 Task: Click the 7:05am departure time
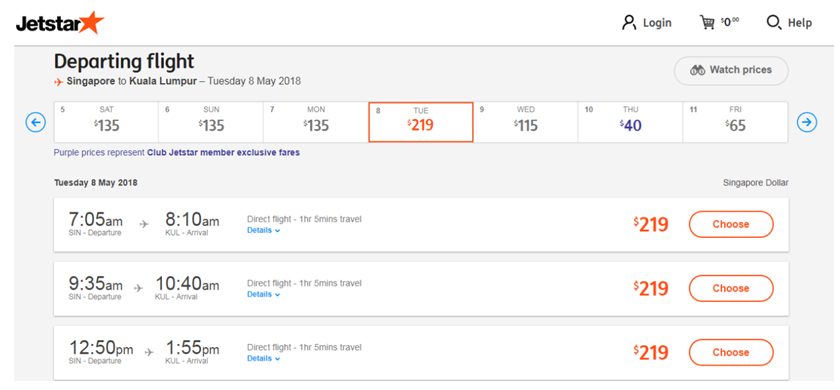[x=95, y=220]
